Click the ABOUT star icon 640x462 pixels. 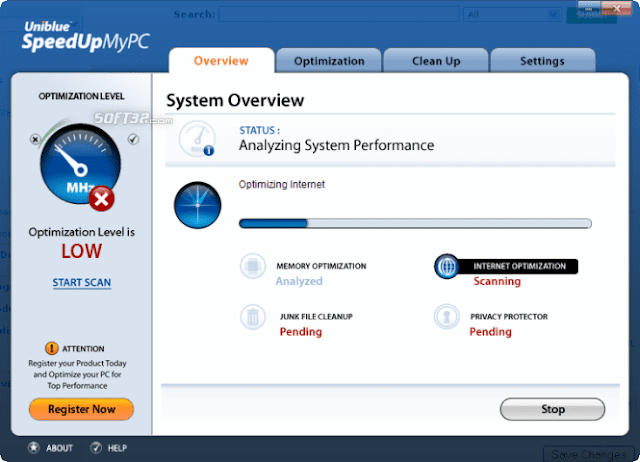[x=34, y=448]
